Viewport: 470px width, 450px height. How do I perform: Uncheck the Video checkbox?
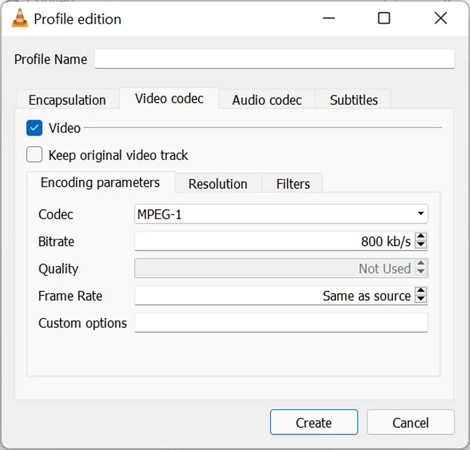click(x=34, y=128)
